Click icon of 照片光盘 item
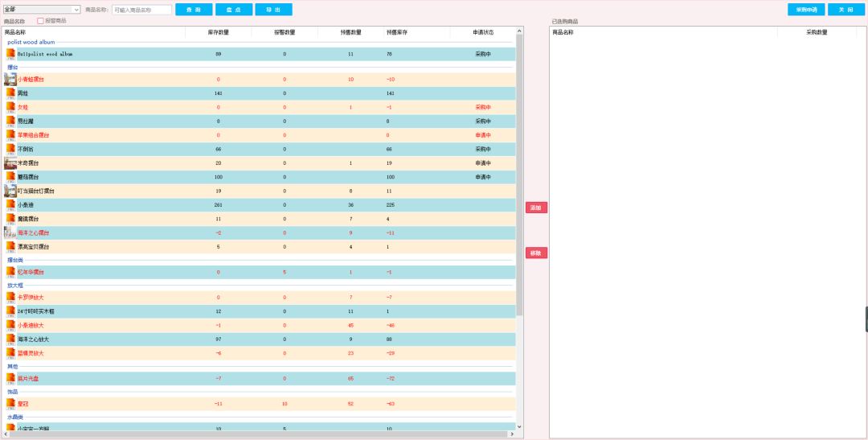 [x=10, y=378]
